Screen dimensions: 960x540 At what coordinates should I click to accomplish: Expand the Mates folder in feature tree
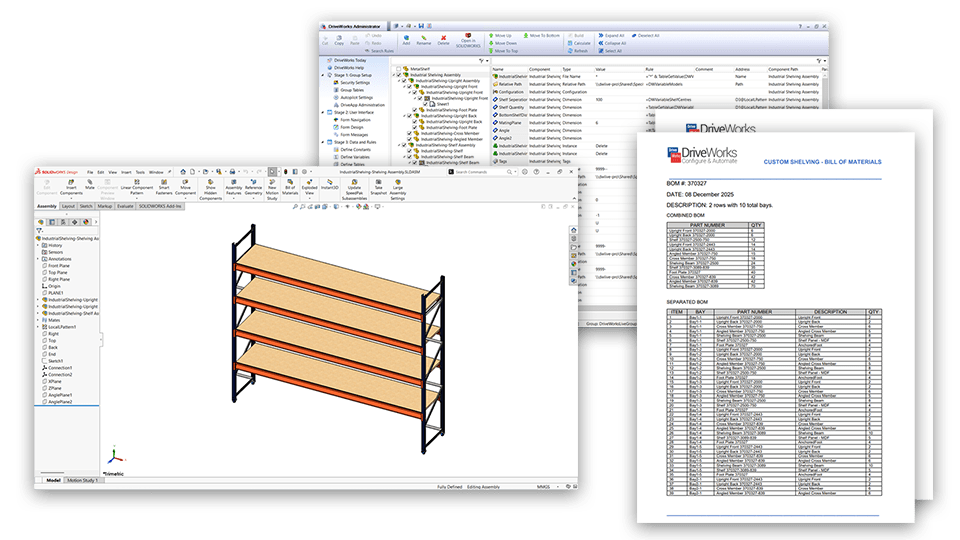pyautogui.click(x=38, y=319)
